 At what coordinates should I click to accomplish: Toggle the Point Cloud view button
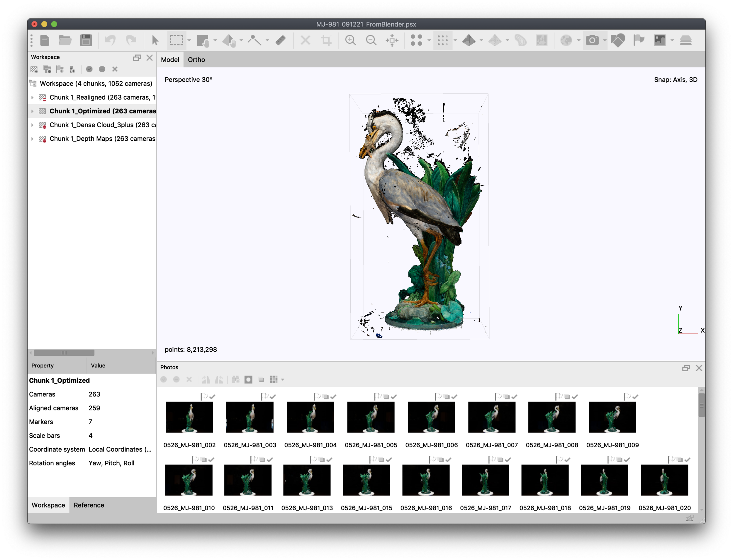coord(416,40)
